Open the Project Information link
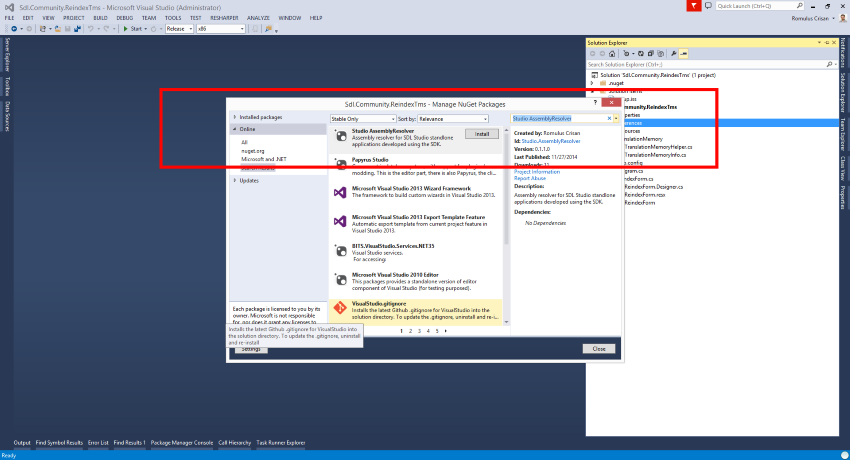The image size is (850, 460). click(x=537, y=171)
